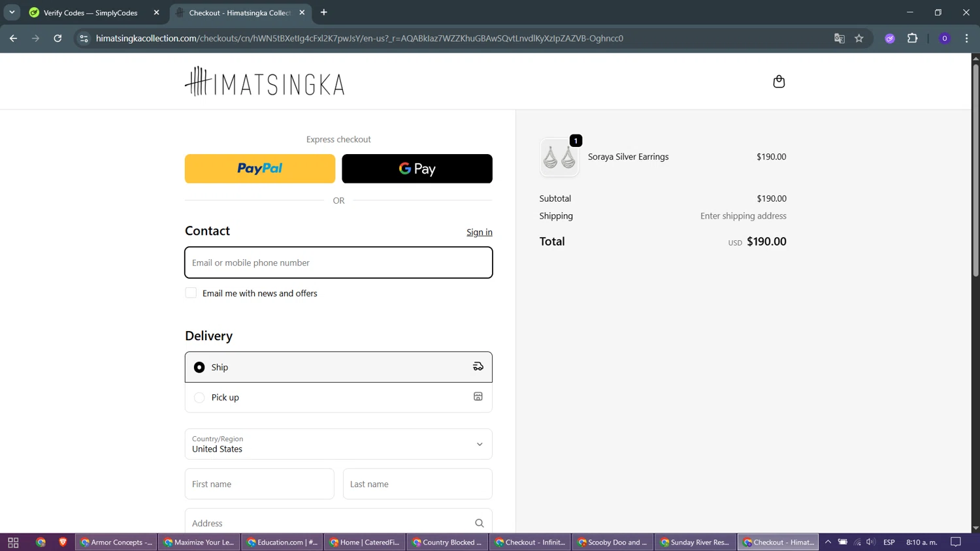
Task: Open Windows Task View icon
Action: [x=13, y=543]
